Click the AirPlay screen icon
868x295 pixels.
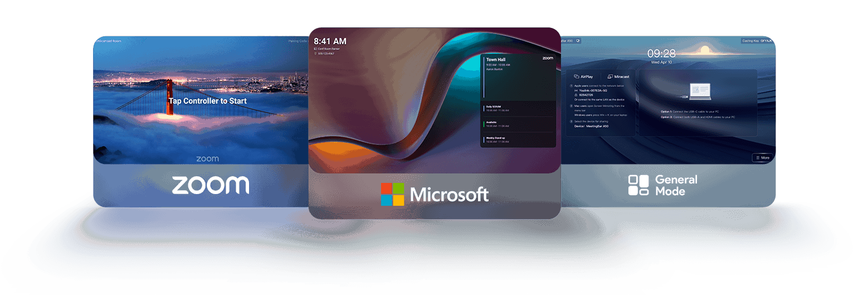click(x=576, y=76)
